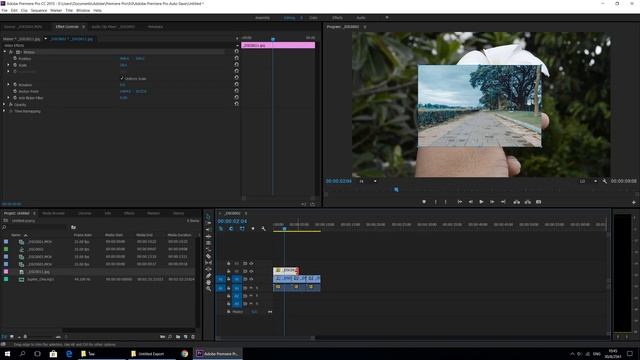640x360 pixels.
Task: Click the Lift button in Program monitor
Action: (517, 202)
